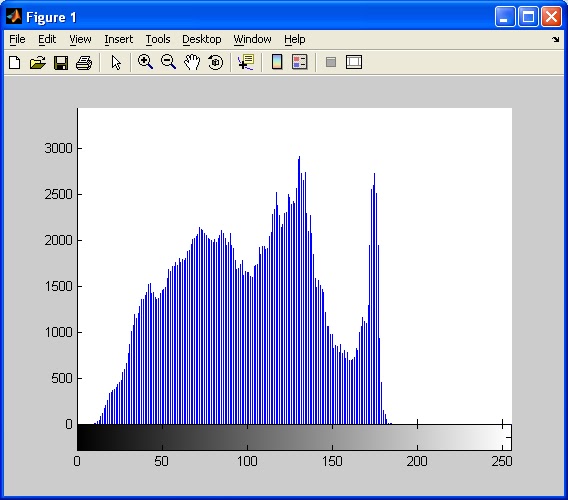
Task: Toggle the Insert Legend button
Action: pos(300,62)
